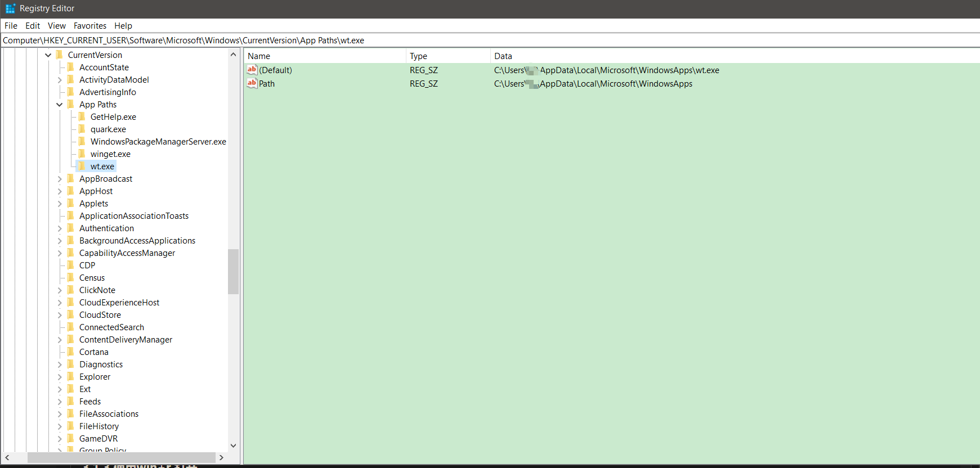Click the folder icon of ApplicationAssociationToasts key
The image size is (980, 468).
(70, 215)
